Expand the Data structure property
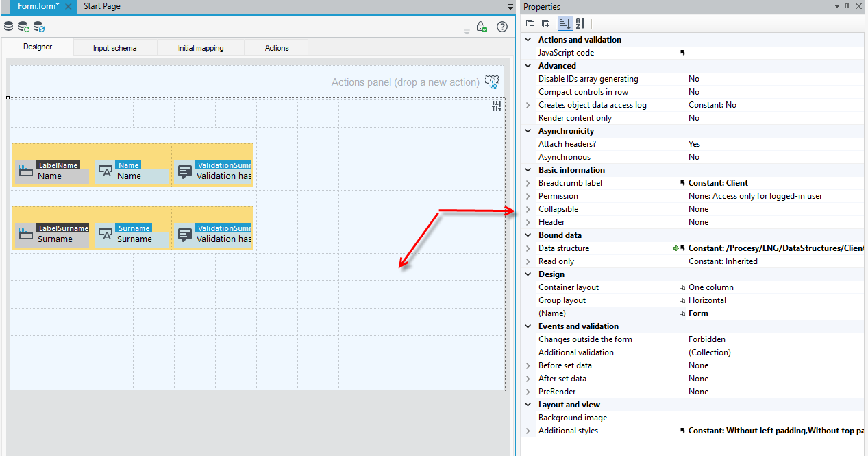Screen dimensions: 868x456 pyautogui.click(x=528, y=248)
